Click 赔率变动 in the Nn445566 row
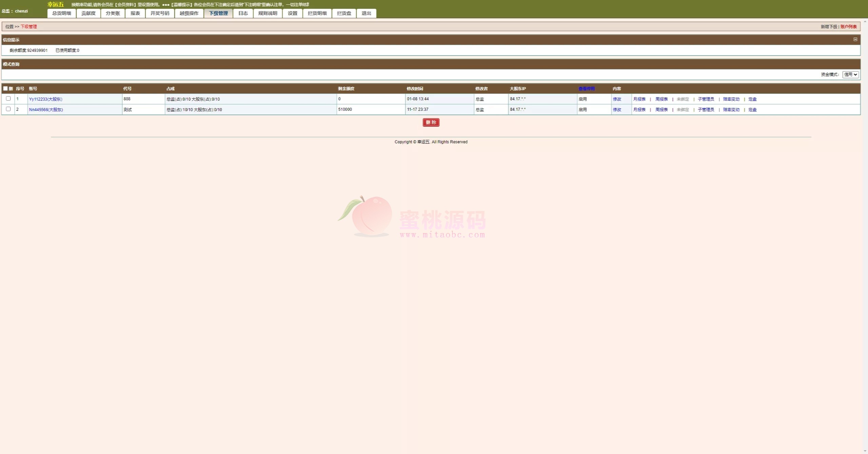 731,110
